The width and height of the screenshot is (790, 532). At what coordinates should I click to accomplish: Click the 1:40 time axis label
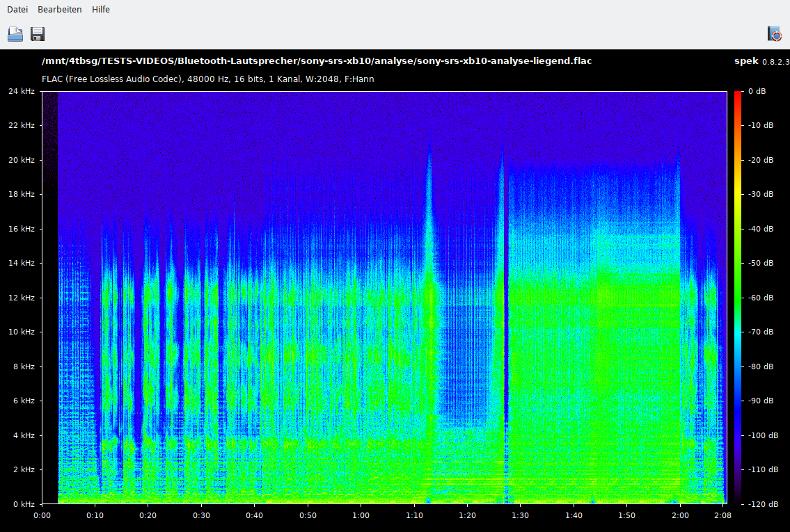click(574, 515)
